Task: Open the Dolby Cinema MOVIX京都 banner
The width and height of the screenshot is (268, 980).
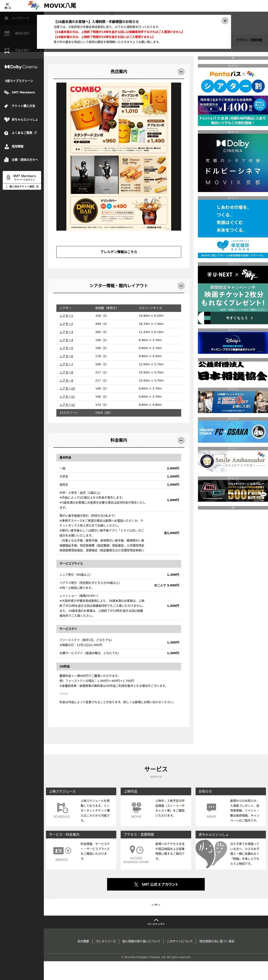Action: (233, 163)
